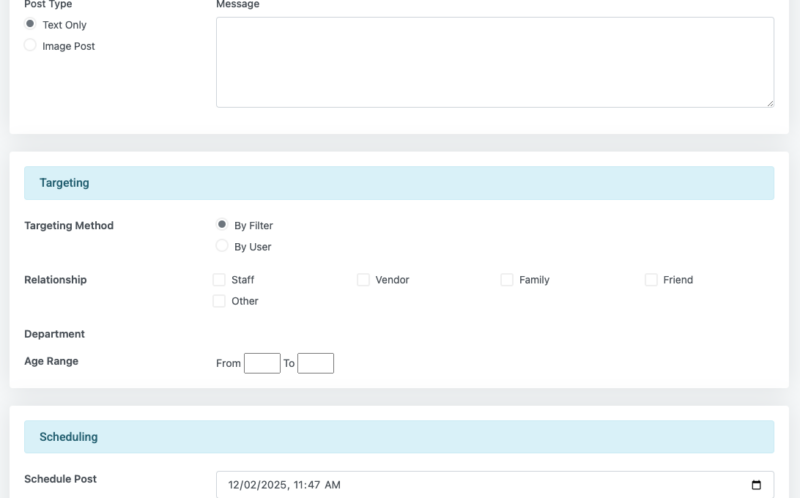The image size is (800, 498).
Task: Click the Schedule Post label
Action: pos(61,479)
